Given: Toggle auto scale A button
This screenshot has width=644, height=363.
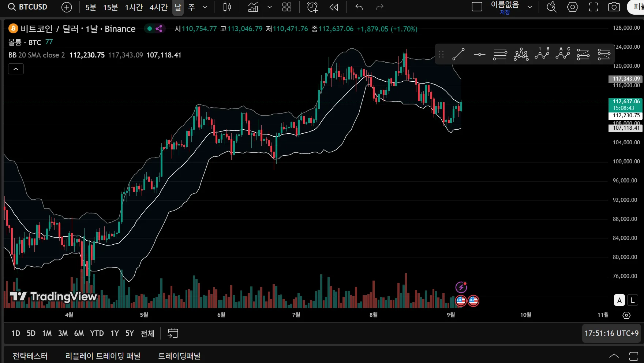Looking at the screenshot, I should [x=619, y=300].
